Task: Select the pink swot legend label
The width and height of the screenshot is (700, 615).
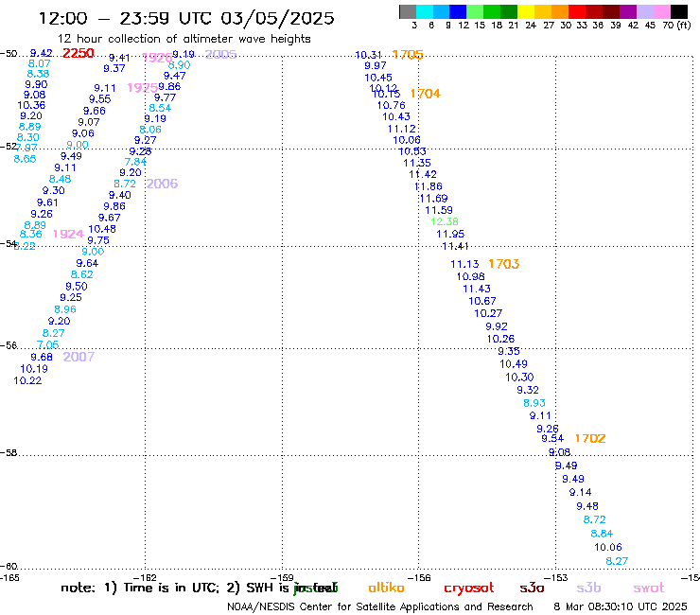Action: pos(649,588)
